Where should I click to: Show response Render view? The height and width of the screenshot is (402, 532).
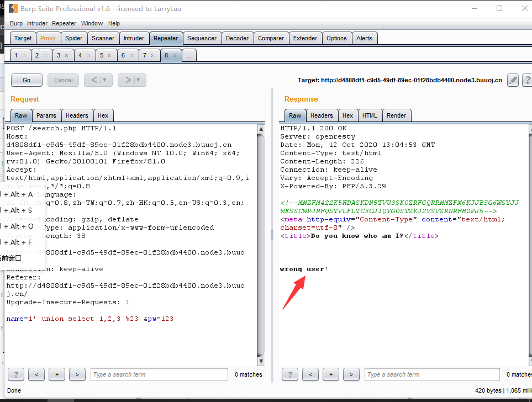[396, 115]
